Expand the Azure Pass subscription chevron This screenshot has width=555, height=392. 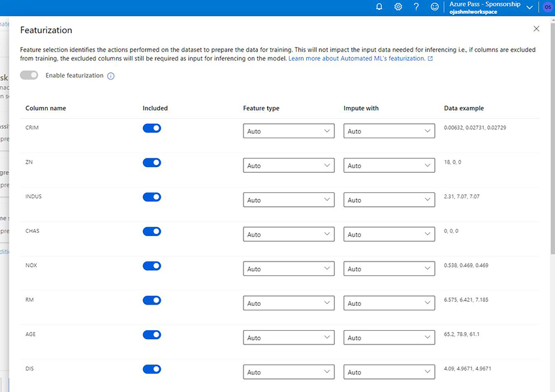[x=530, y=7]
